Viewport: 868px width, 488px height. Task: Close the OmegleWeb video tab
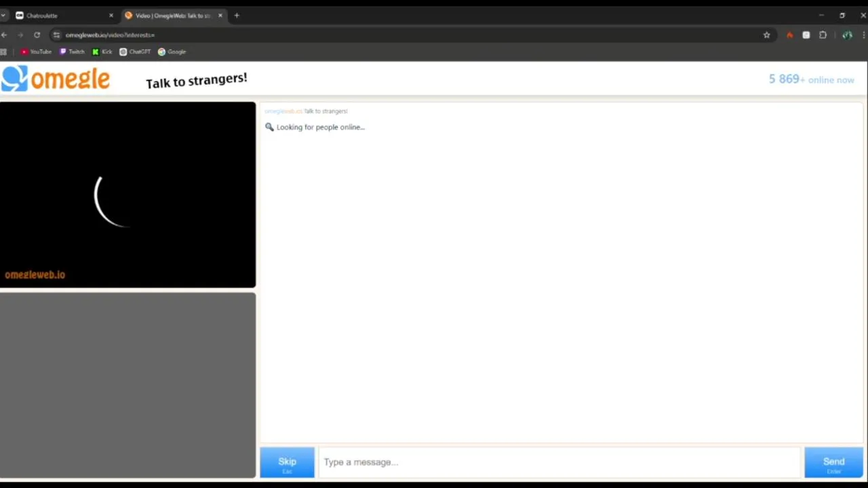(220, 15)
